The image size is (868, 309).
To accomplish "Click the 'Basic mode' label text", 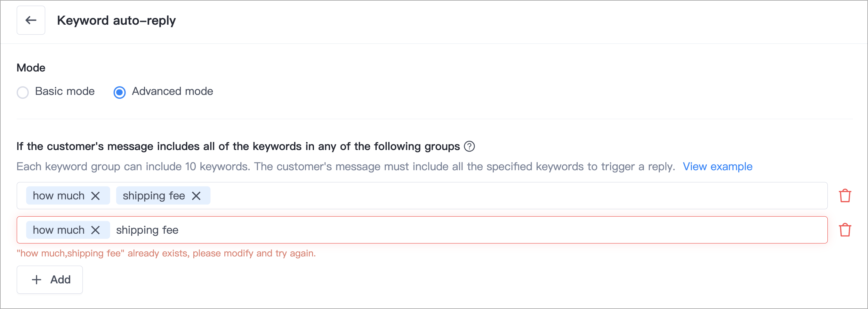I will 65,91.
